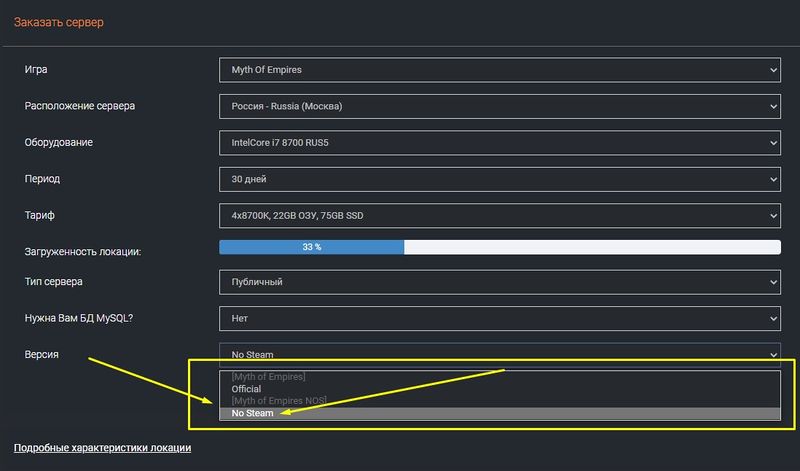Viewport: 800px width, 471px height.
Task: Expand the Расположение сервера location dropdown
Action: (x=499, y=106)
